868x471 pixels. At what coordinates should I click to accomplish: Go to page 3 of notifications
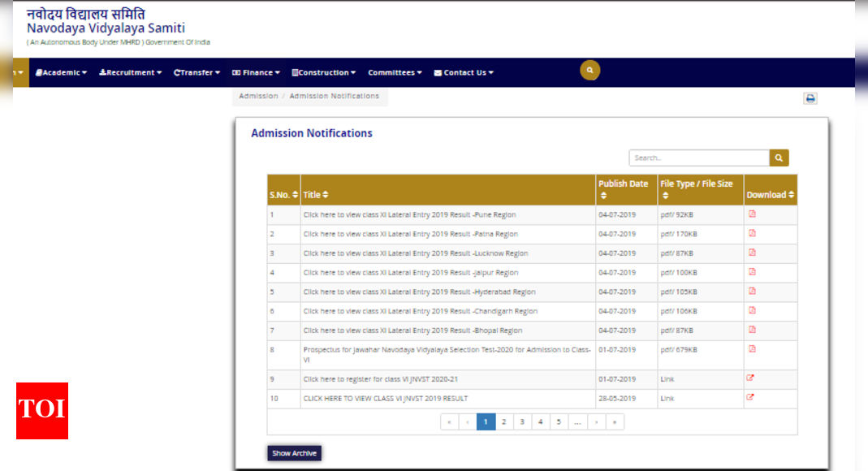tap(522, 421)
